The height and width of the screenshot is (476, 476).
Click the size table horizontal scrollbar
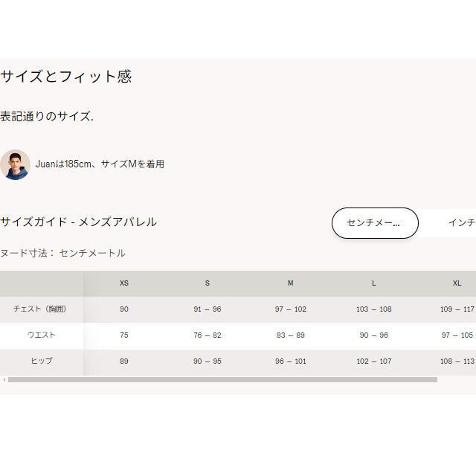coord(222,380)
